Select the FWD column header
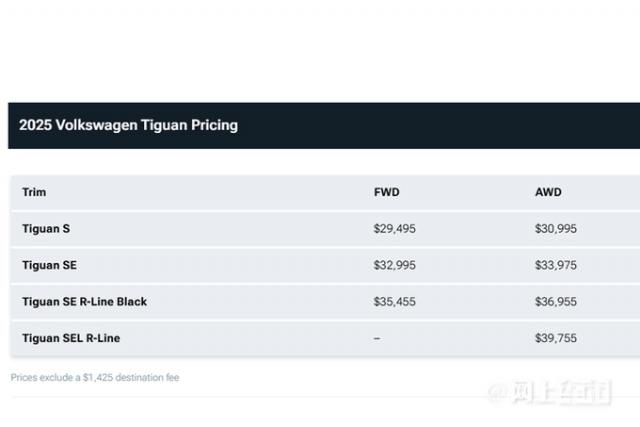The height and width of the screenshot is (427, 640). click(x=386, y=192)
